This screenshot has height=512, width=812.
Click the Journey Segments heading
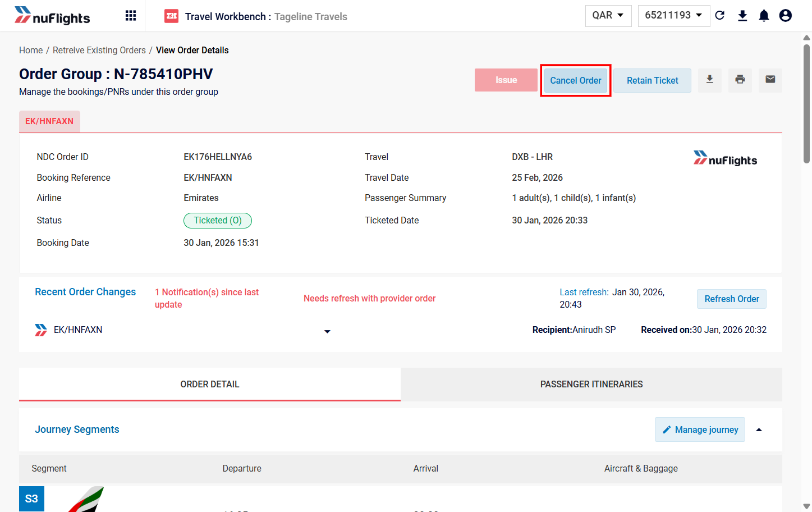[x=77, y=429]
